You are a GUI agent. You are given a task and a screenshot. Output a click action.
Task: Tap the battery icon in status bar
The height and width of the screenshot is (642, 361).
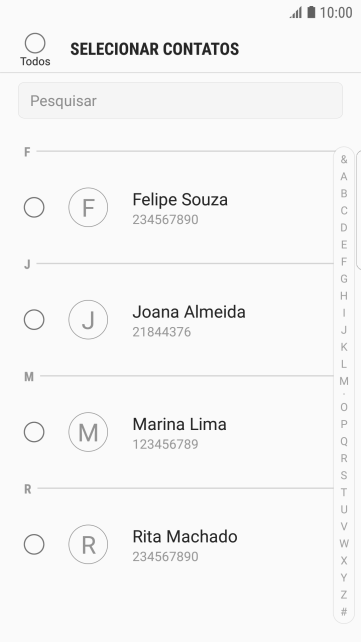click(311, 12)
